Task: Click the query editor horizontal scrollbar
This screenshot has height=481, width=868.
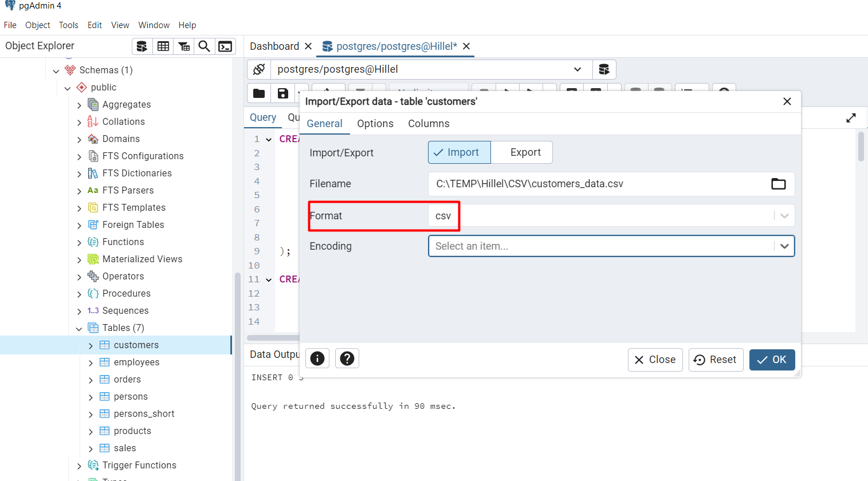Action: coord(273,338)
